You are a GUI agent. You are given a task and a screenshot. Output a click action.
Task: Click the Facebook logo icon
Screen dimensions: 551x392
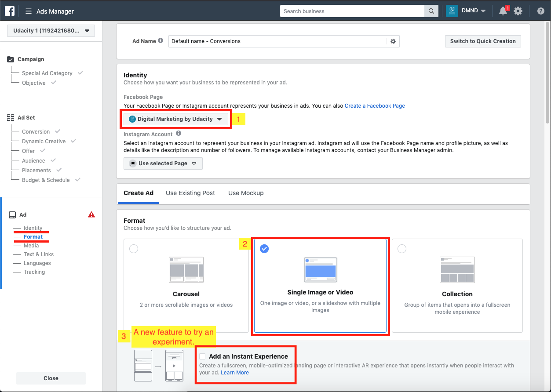click(10, 11)
